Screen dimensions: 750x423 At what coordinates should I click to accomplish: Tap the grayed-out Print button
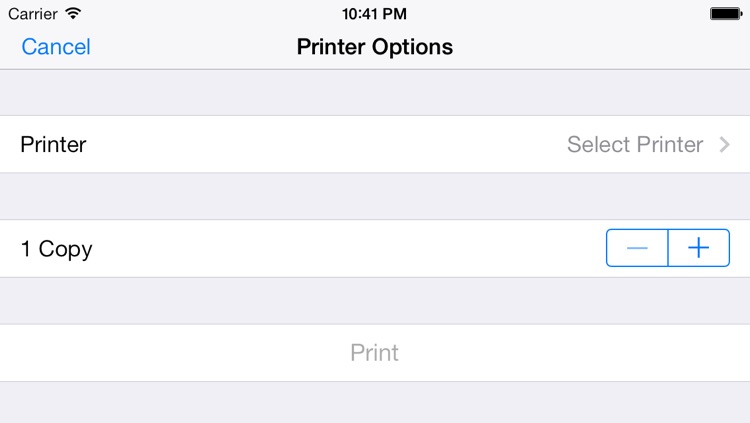(375, 353)
